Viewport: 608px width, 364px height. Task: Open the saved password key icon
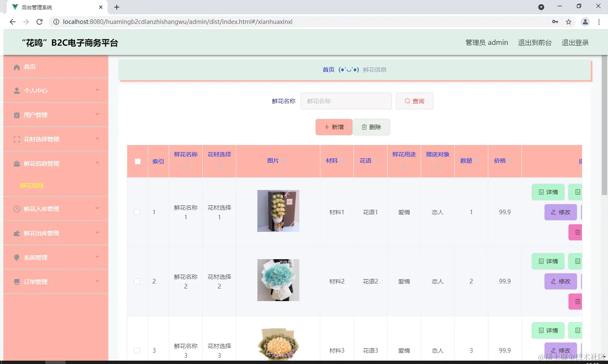(555, 22)
